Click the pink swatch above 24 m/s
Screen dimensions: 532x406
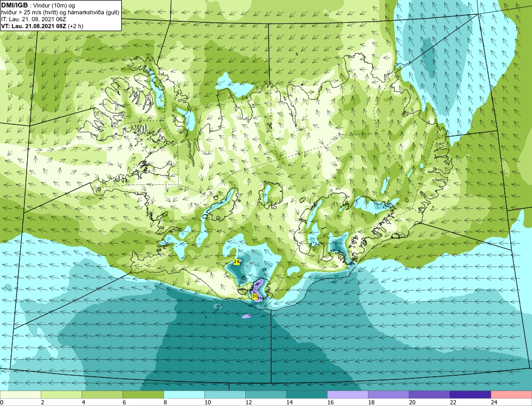click(511, 394)
